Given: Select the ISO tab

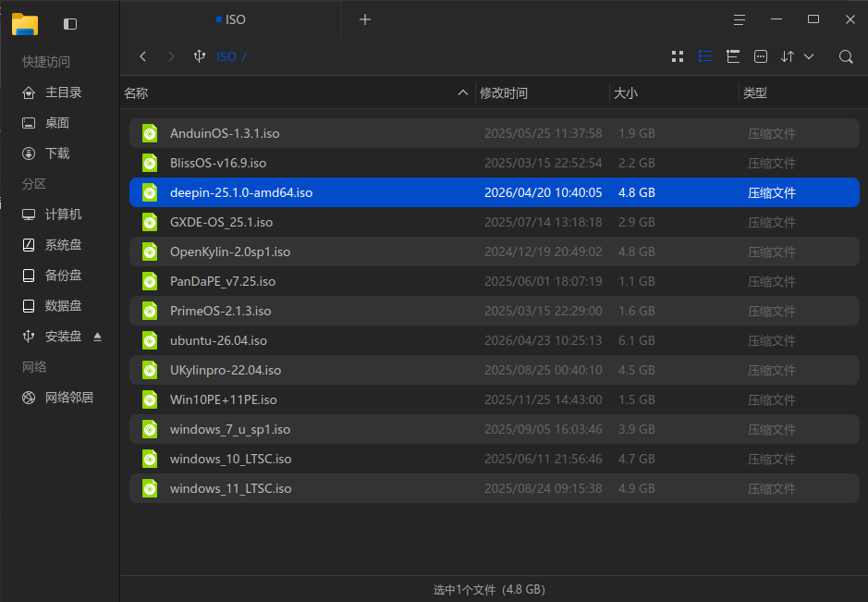Looking at the screenshot, I should tap(231, 20).
